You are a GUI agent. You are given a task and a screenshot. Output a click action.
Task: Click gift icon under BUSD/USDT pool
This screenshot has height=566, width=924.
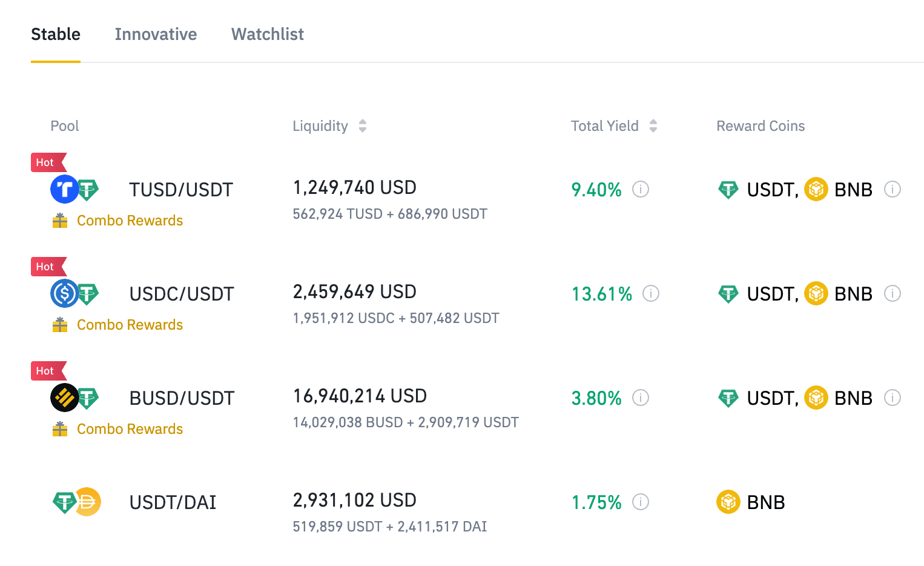click(x=60, y=428)
